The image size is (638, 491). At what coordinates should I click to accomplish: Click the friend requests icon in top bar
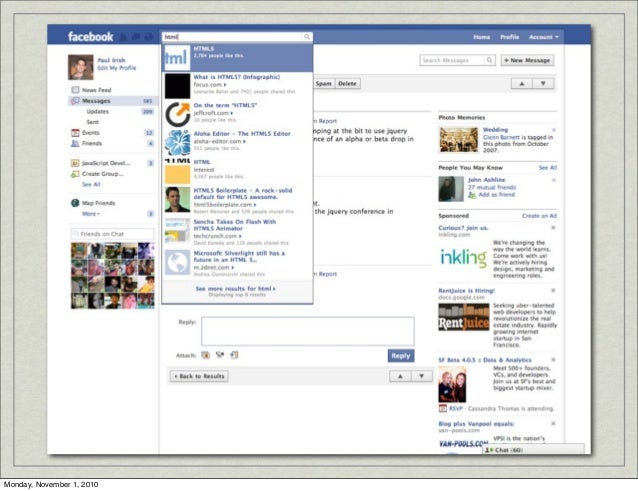tap(124, 37)
